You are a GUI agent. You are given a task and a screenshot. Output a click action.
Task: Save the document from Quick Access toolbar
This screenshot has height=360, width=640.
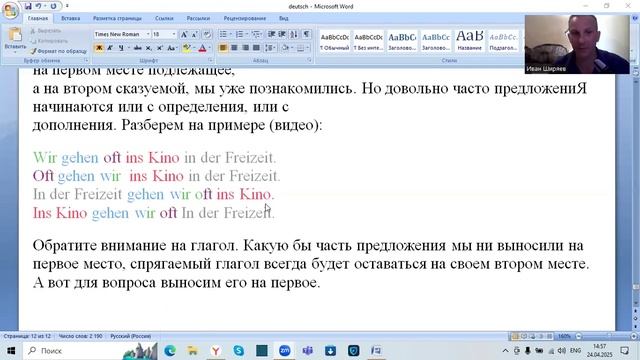click(28, 6)
